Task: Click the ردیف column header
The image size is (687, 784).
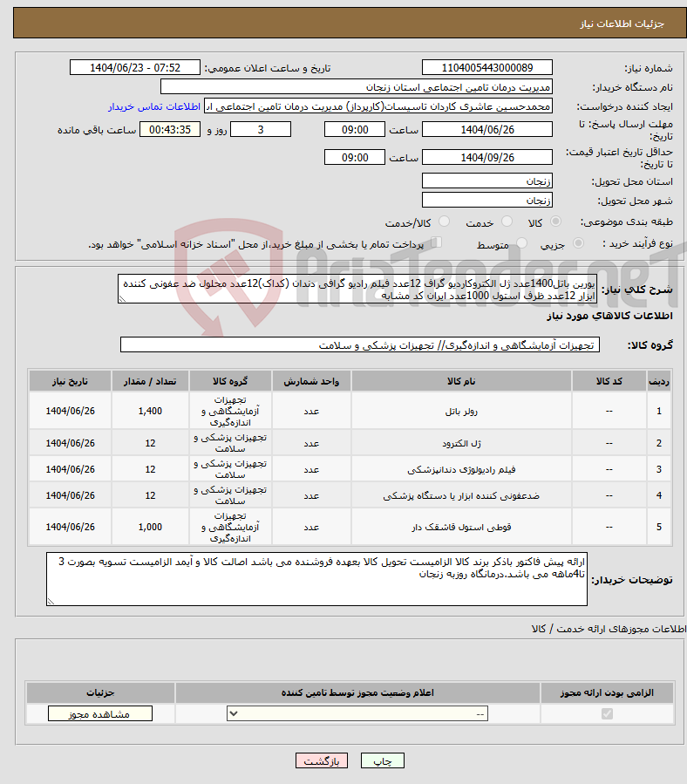Action: point(659,381)
